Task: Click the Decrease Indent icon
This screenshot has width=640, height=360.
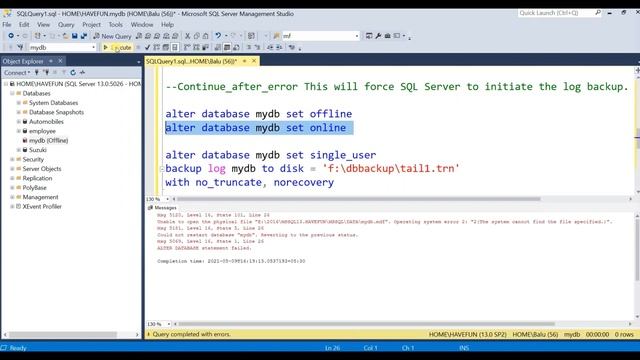Action: tap(270, 47)
